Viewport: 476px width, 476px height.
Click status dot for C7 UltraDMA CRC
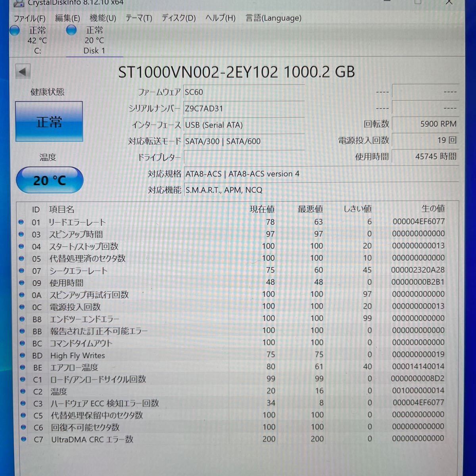point(24,439)
